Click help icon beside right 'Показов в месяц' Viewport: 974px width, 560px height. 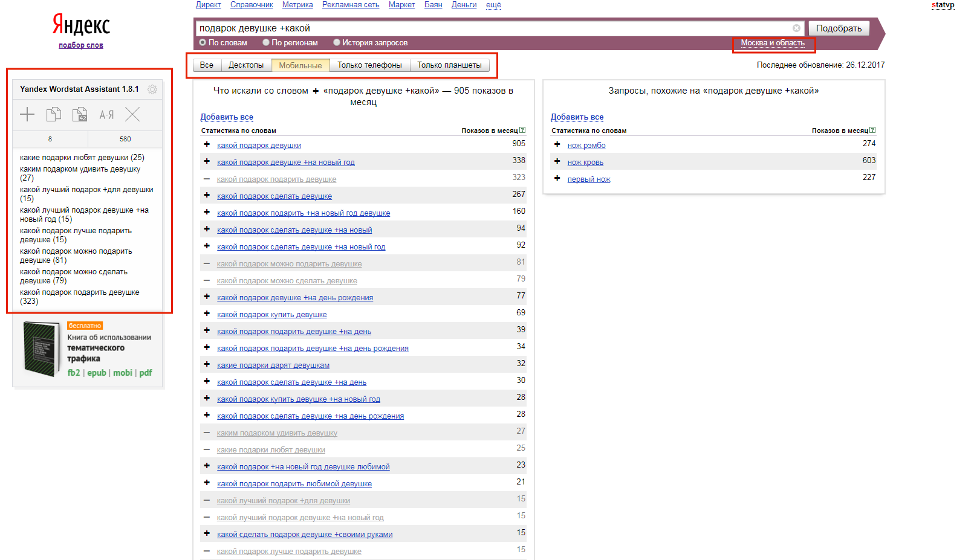(872, 130)
